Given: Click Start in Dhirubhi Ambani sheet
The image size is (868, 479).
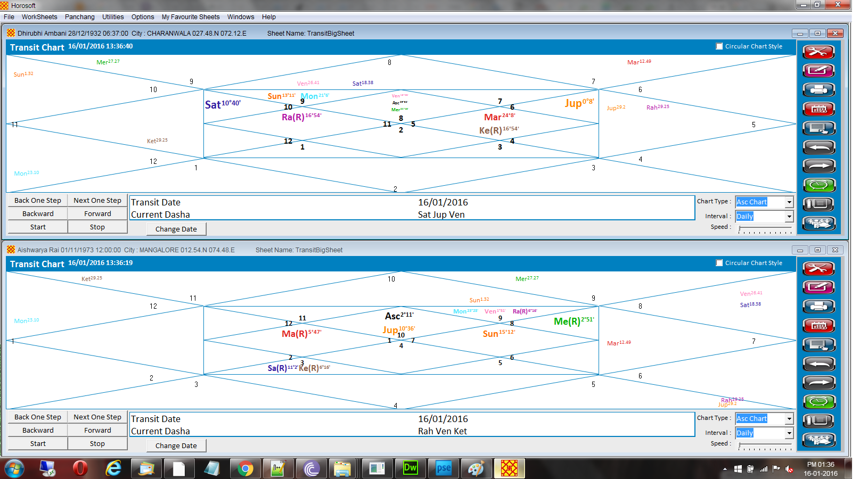Looking at the screenshot, I should [x=38, y=227].
